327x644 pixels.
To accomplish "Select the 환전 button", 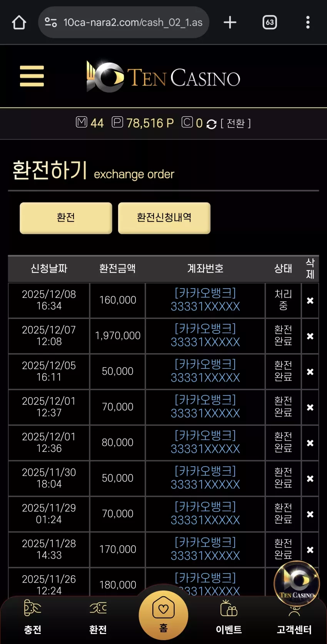I will point(66,218).
